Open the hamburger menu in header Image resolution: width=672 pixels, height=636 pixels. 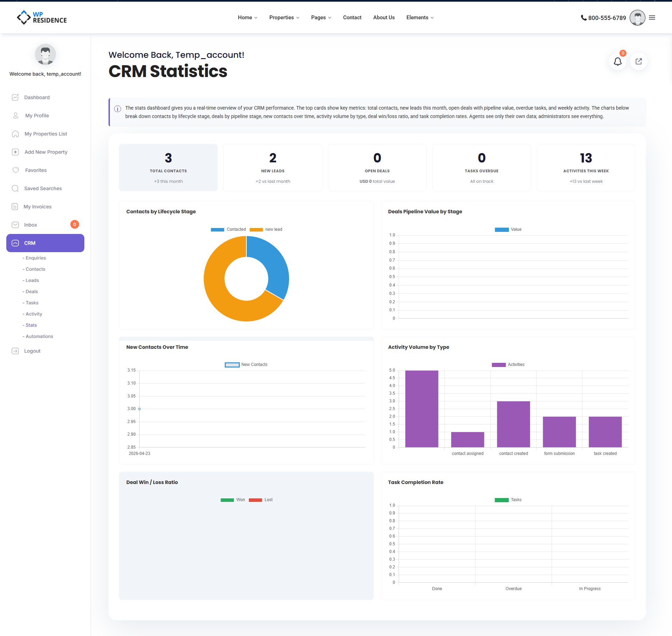pyautogui.click(x=652, y=18)
